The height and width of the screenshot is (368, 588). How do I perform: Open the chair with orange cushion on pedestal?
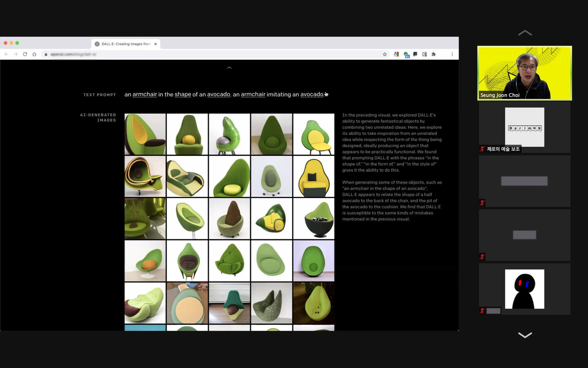[145, 261]
